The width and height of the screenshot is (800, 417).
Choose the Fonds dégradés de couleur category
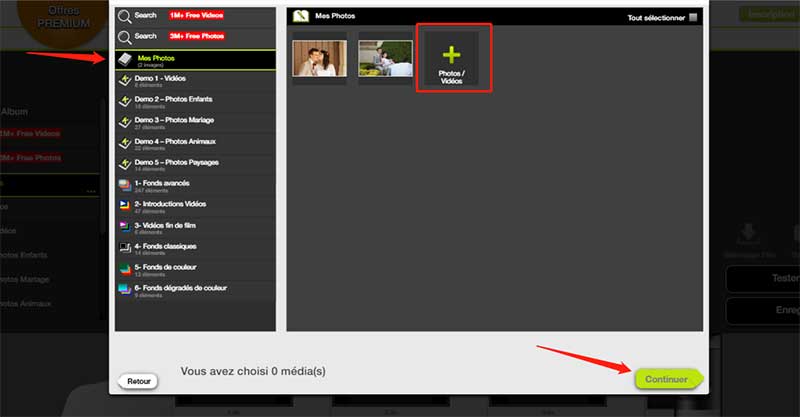180,290
